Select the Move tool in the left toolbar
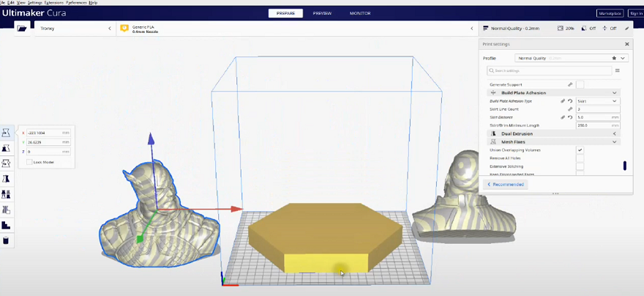Viewport: 644px width, 296px height. pyautogui.click(x=7, y=133)
